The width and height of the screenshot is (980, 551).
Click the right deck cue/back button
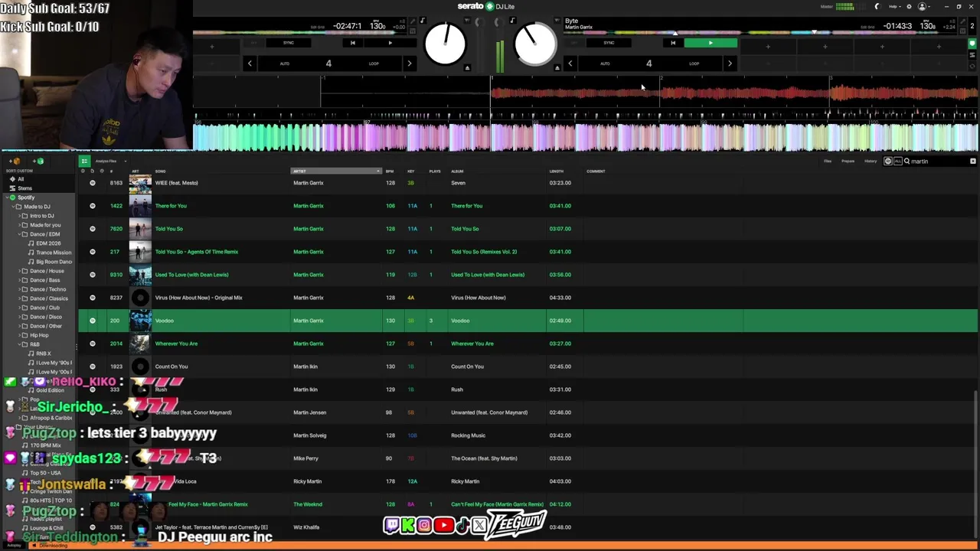(x=673, y=43)
